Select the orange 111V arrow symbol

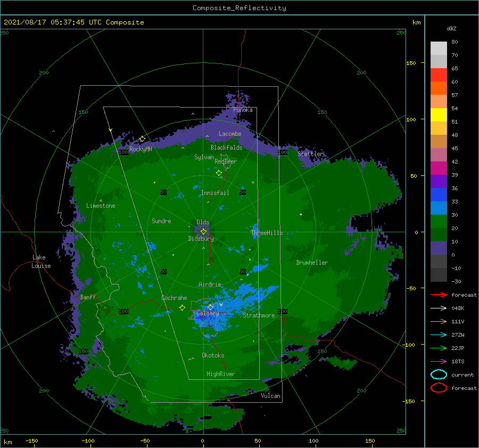(439, 321)
